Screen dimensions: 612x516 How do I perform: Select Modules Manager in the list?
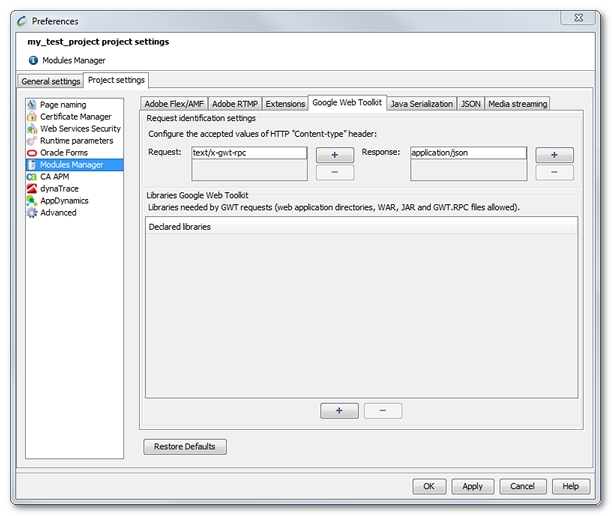pos(71,165)
